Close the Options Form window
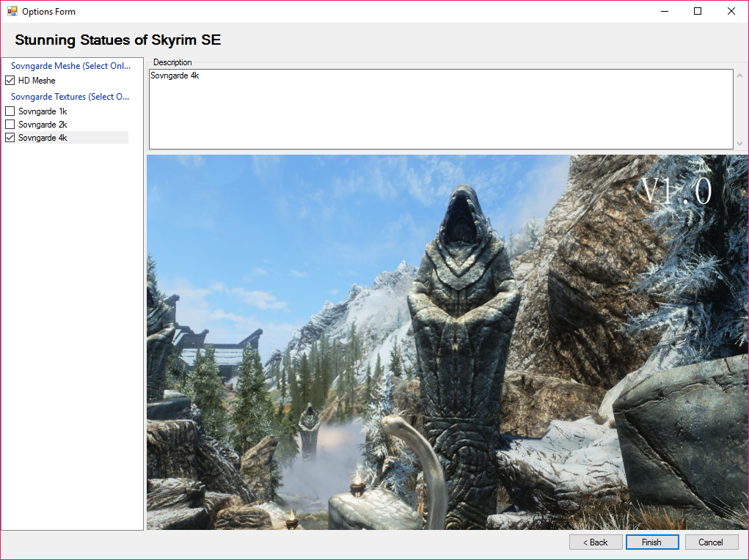 click(731, 11)
